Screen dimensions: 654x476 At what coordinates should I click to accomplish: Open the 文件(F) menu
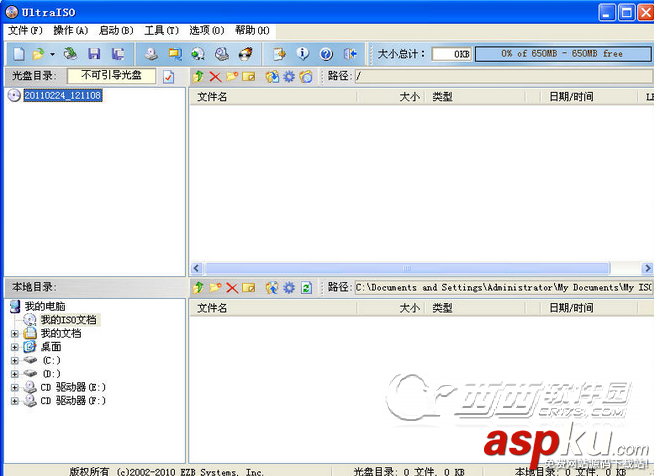25,30
